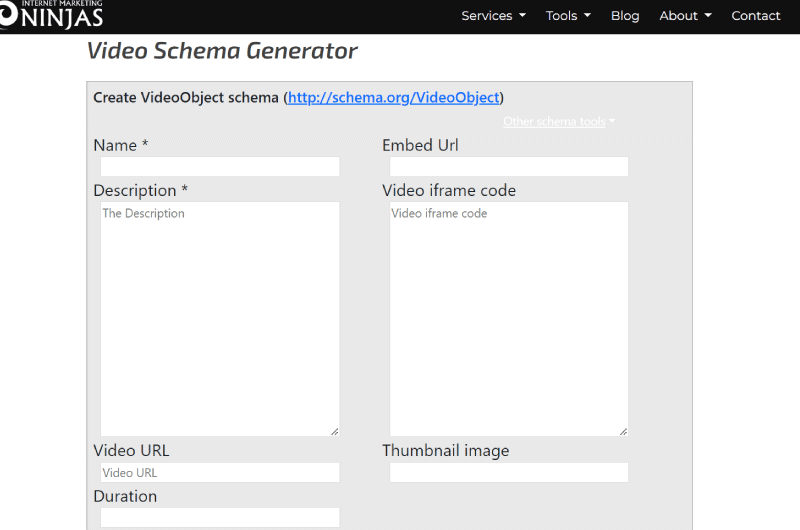
Task: Click the 'Description *' label
Action: [141, 190]
